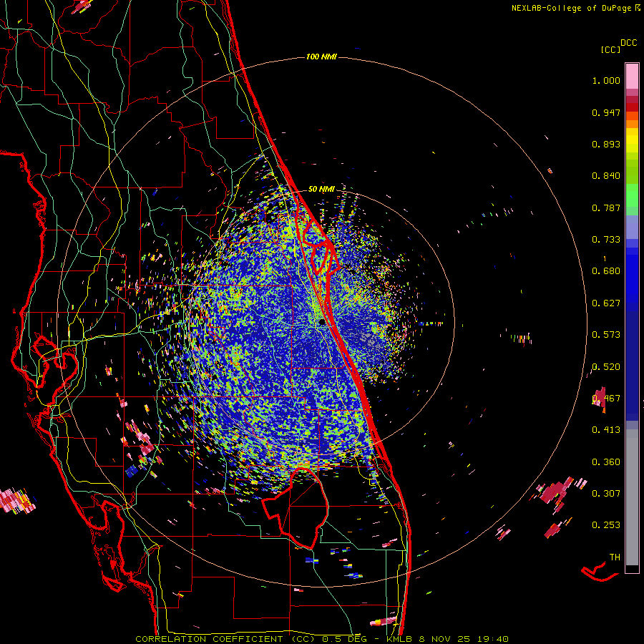
Task: Pick the gray segment of the color bar
Action: click(632, 497)
